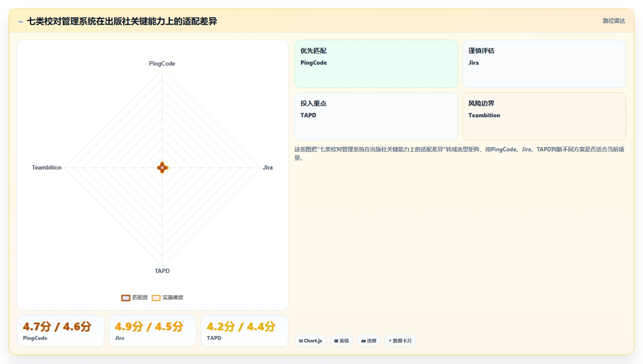
Task: Click the Chart.js tag chip
Action: pos(310,341)
